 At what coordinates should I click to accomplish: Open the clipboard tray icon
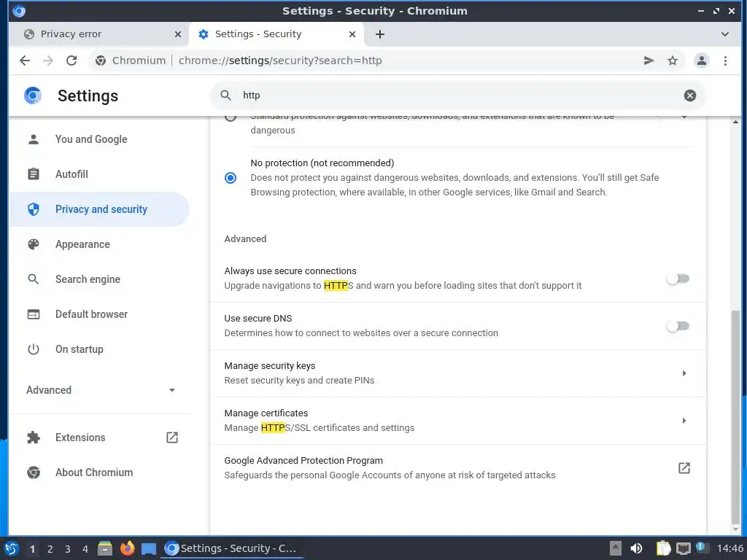tap(663, 548)
